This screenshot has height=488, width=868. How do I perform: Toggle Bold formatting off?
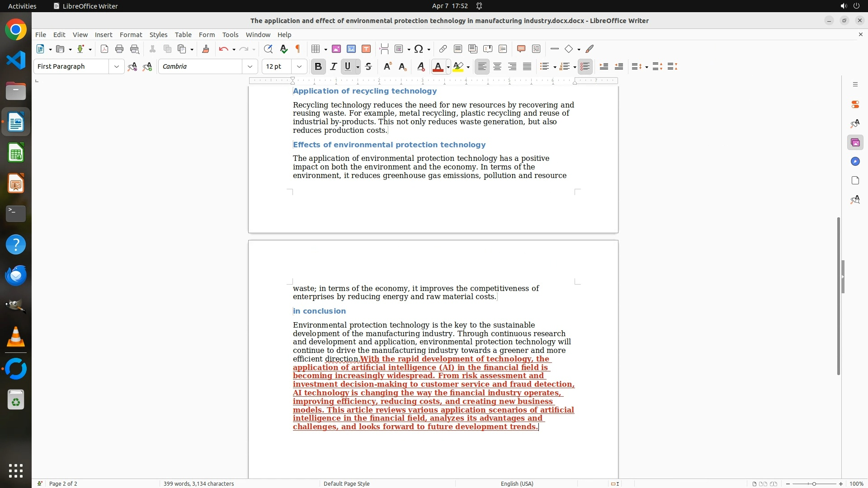tap(318, 67)
